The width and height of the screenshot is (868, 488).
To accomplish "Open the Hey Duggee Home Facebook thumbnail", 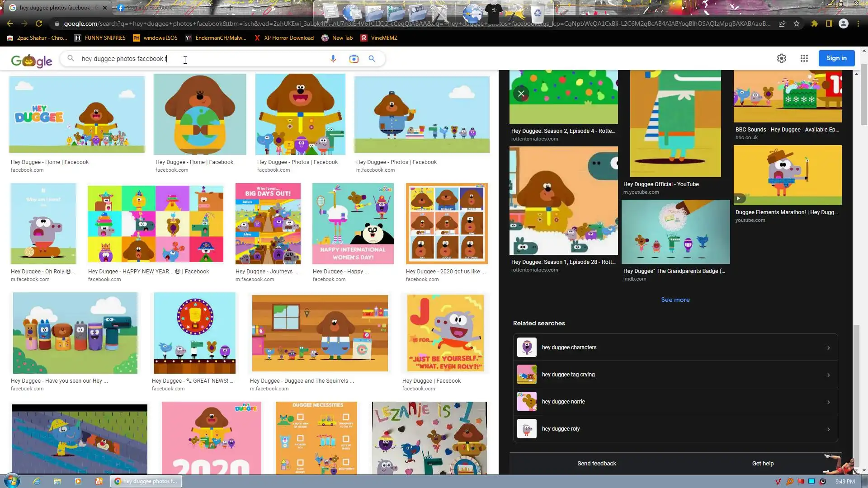I will tap(77, 114).
